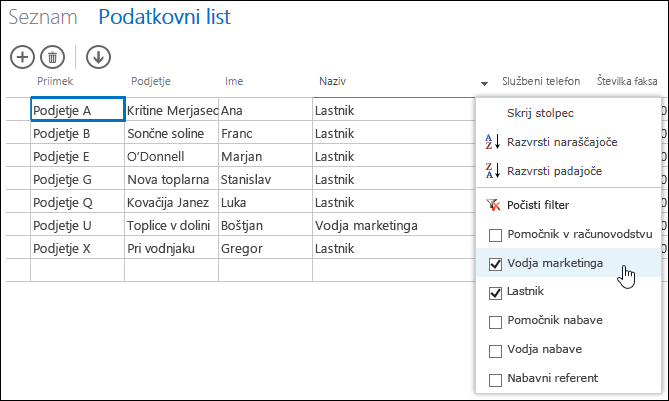Select the Marjan name cell
This screenshot has width=669, height=401.
[265, 155]
